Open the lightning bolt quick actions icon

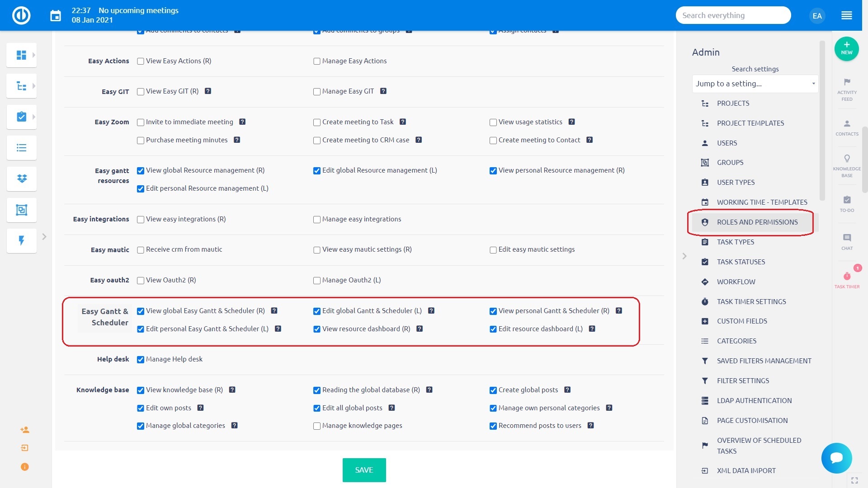pos(21,240)
